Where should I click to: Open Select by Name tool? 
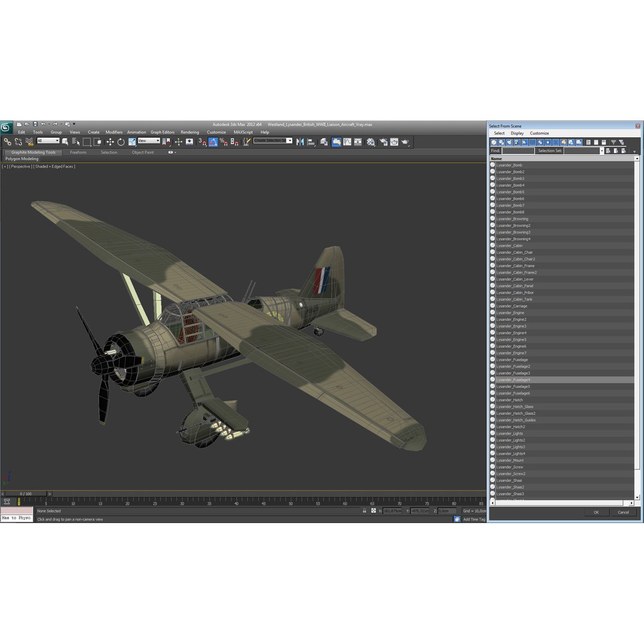[76, 142]
